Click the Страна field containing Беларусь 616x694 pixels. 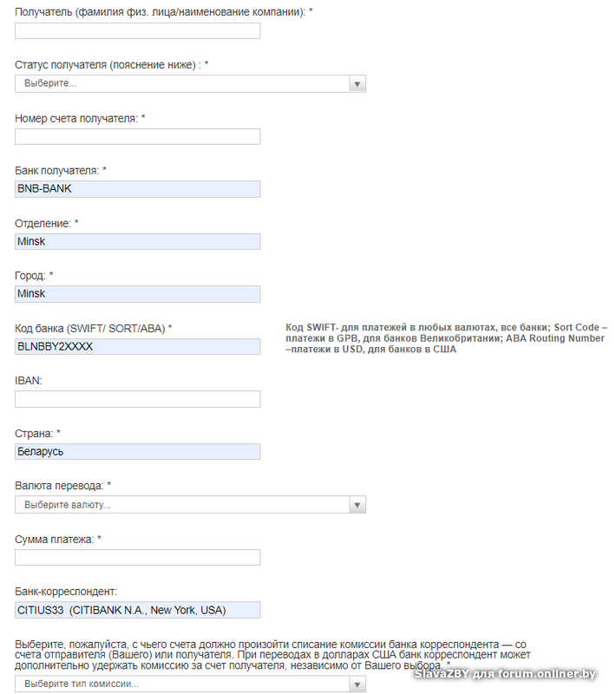click(x=138, y=451)
